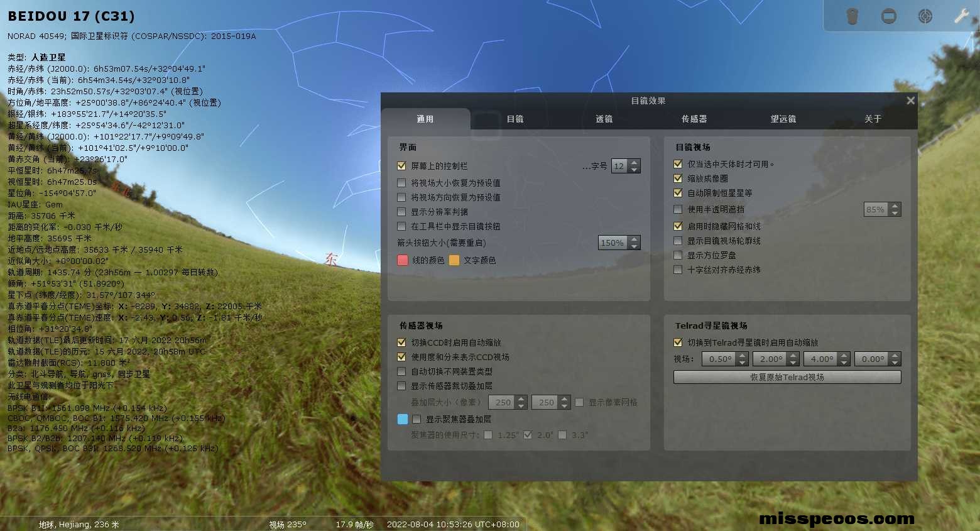Viewport: 980px width, 531px height.
Task: Click the IAU星座: Gem line
Action: [35, 205]
